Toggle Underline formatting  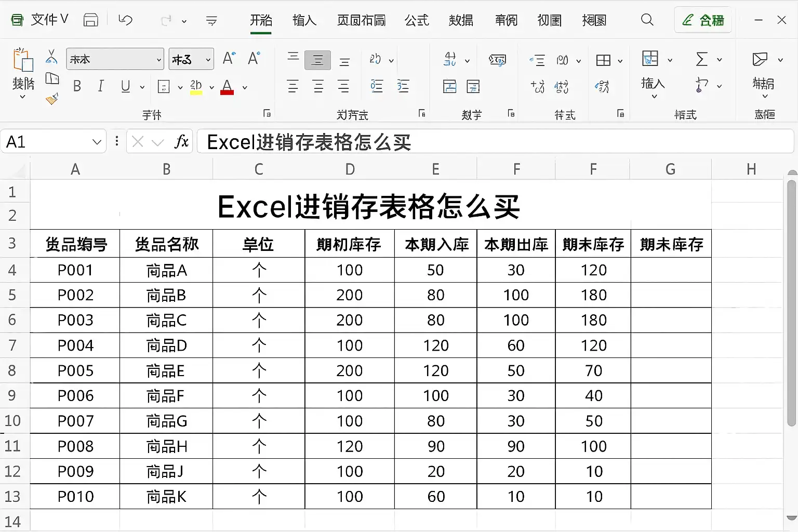pyautogui.click(x=125, y=86)
